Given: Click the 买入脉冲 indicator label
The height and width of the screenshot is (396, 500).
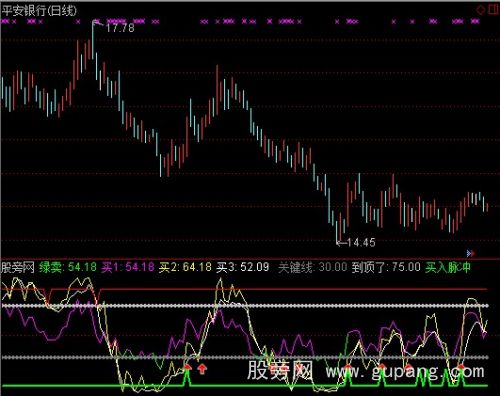Looking at the screenshot, I should point(448,267).
